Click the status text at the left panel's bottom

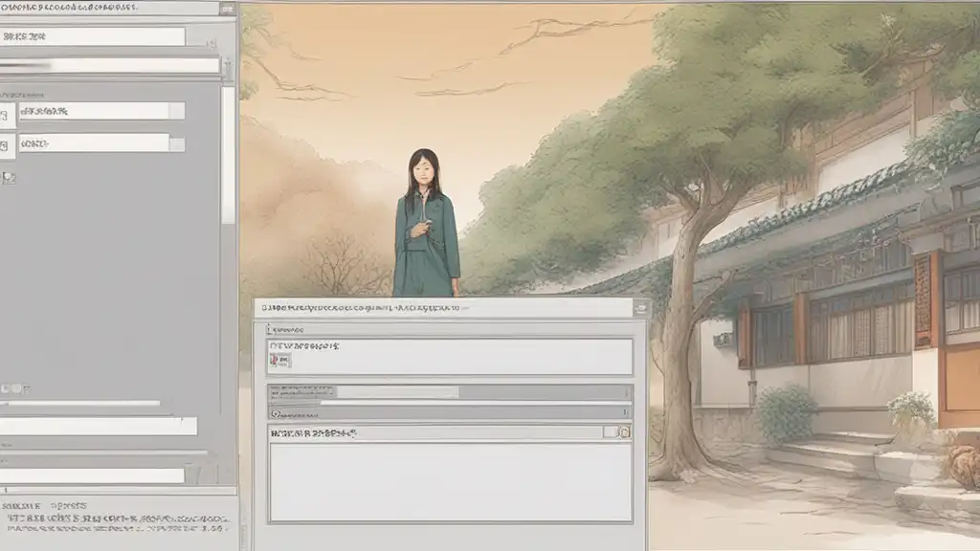tap(115, 521)
